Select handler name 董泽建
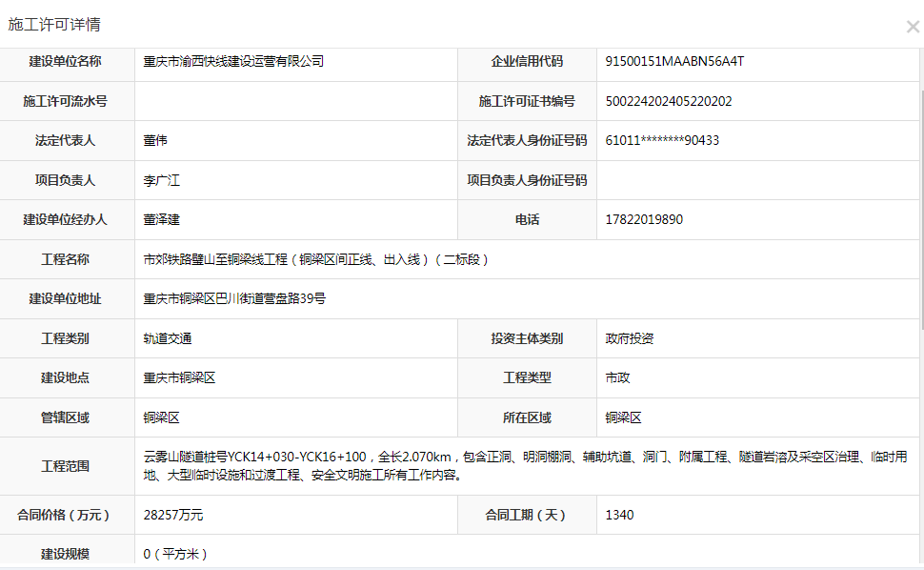 pos(162,220)
